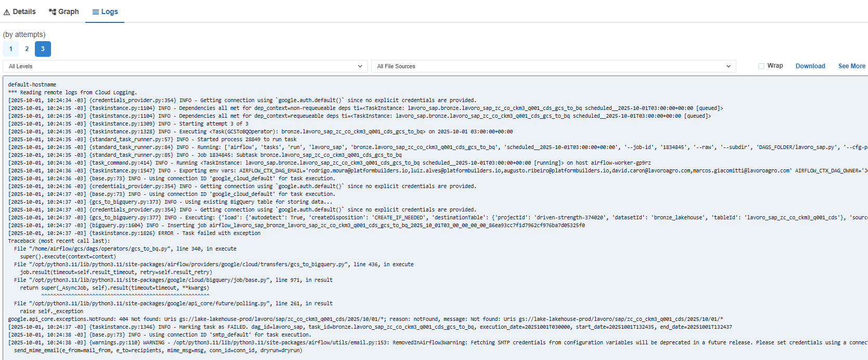Click the 'Marking task as FAILED' log line

(x=370, y=327)
